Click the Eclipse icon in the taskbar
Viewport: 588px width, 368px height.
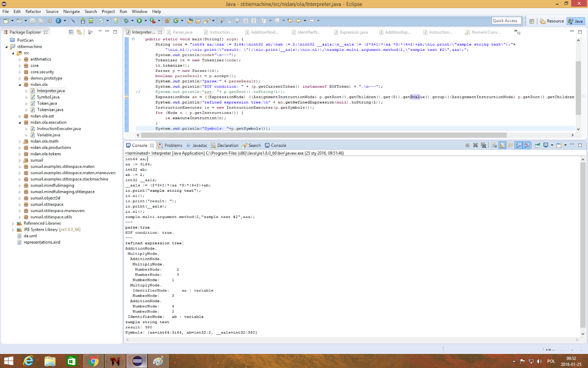tap(137, 361)
